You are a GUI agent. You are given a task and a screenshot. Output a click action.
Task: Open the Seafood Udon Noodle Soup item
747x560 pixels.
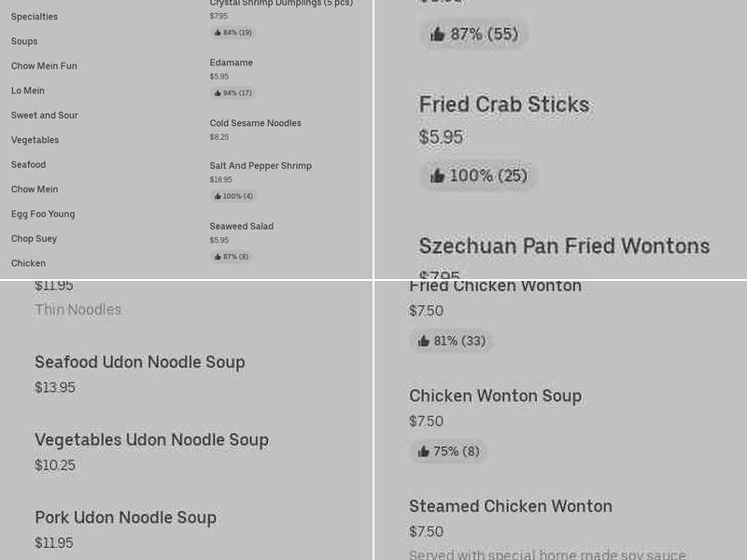click(x=140, y=362)
